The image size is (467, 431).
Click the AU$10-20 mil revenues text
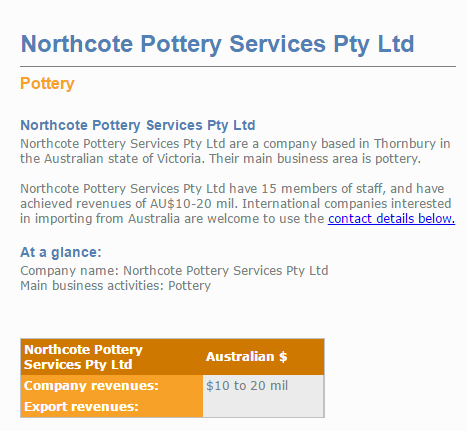[193, 204]
